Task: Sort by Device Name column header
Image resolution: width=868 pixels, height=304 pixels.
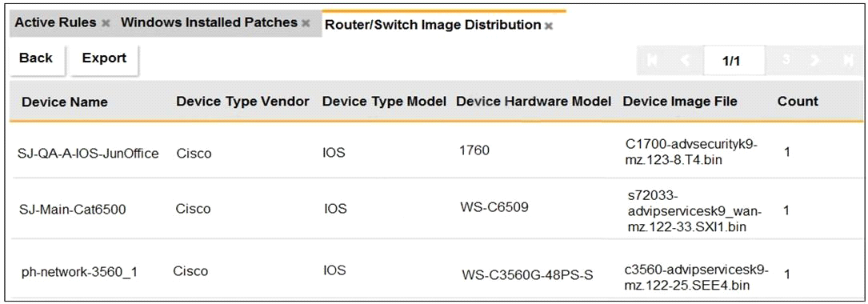Action: [65, 102]
